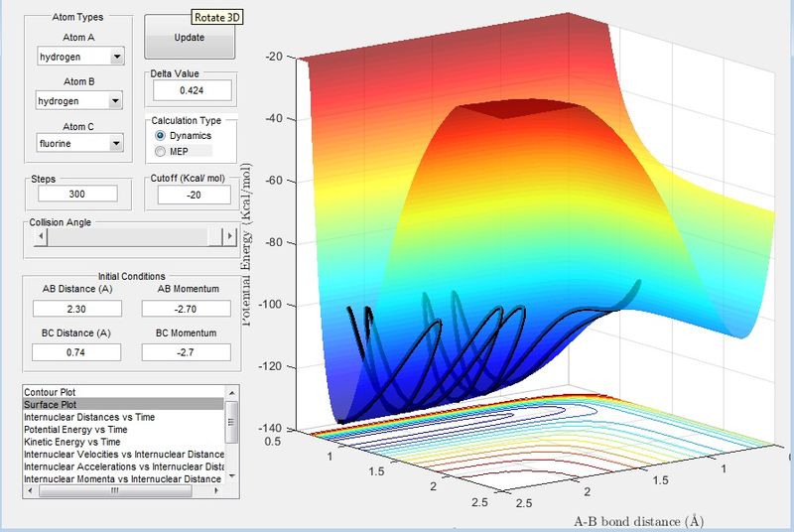The image size is (794, 532).
Task: Click the Collision Angle right arrow
Action: (228, 236)
